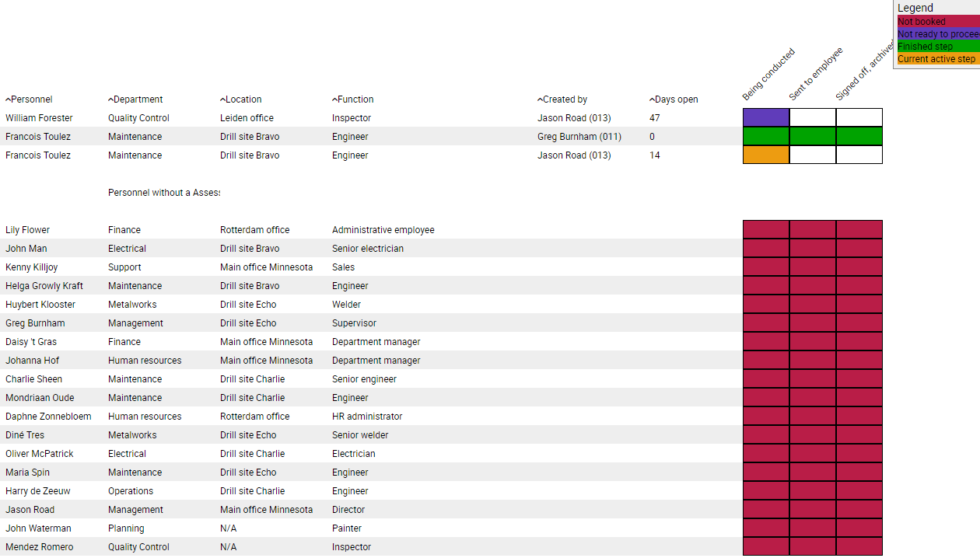Click Jason Road (013) creator with 14 days open
The height and width of the screenshot is (558, 980).
pyautogui.click(x=574, y=155)
